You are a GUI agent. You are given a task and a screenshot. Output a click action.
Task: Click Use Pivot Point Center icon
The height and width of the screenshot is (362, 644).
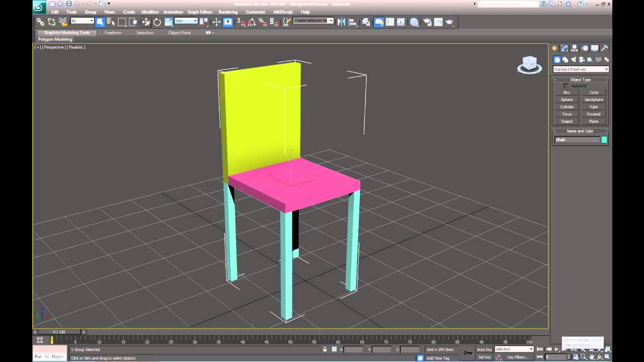[204, 22]
